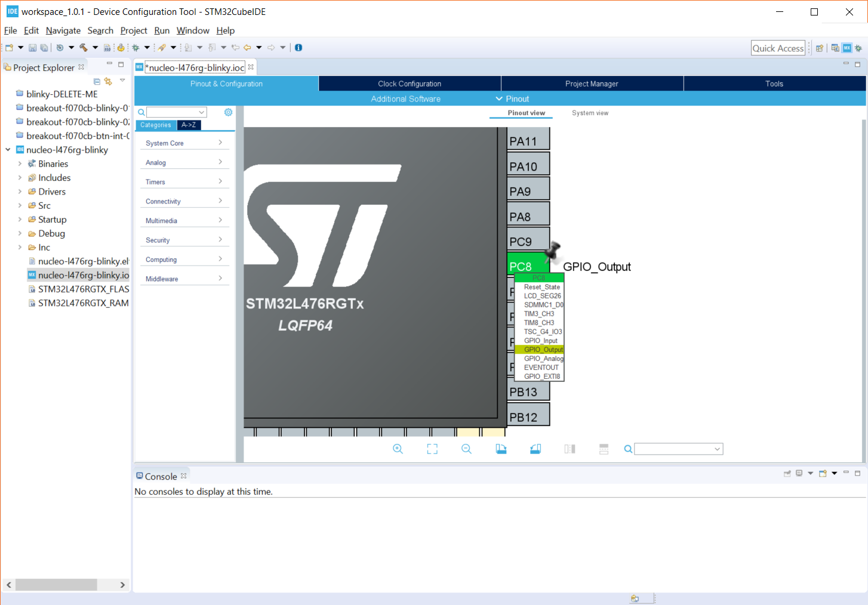
Task: Toggle the split pinout display icon
Action: pos(569,449)
